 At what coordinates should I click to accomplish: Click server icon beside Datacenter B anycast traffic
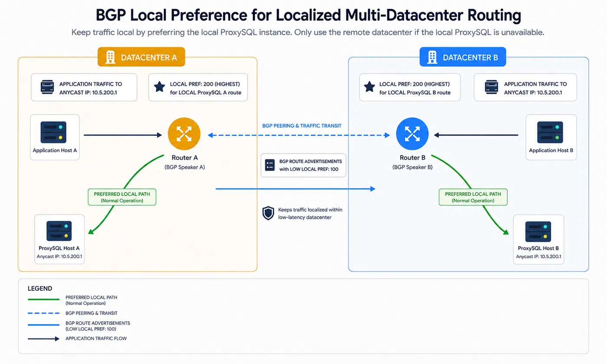pos(491,87)
